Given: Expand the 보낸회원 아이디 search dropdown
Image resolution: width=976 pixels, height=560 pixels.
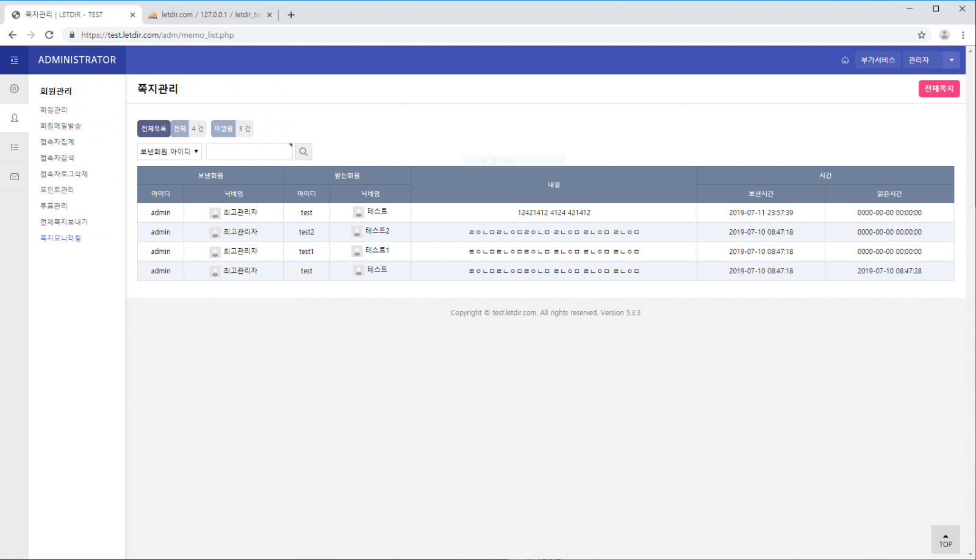Looking at the screenshot, I should tap(169, 152).
